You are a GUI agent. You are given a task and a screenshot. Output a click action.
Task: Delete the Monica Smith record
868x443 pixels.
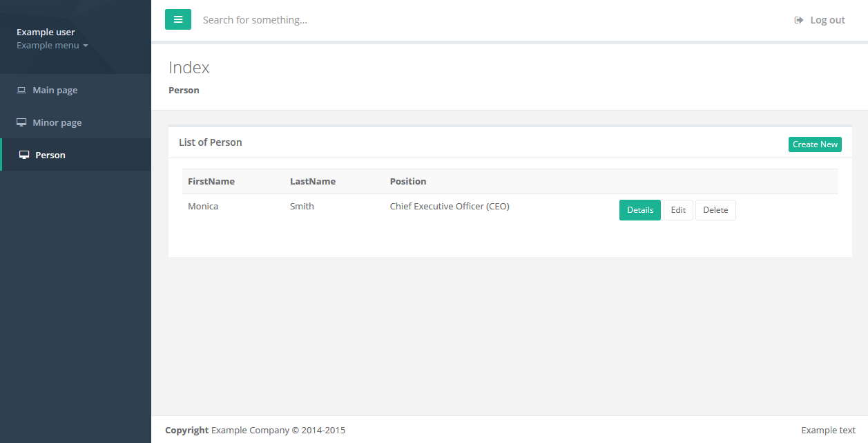pyautogui.click(x=715, y=210)
